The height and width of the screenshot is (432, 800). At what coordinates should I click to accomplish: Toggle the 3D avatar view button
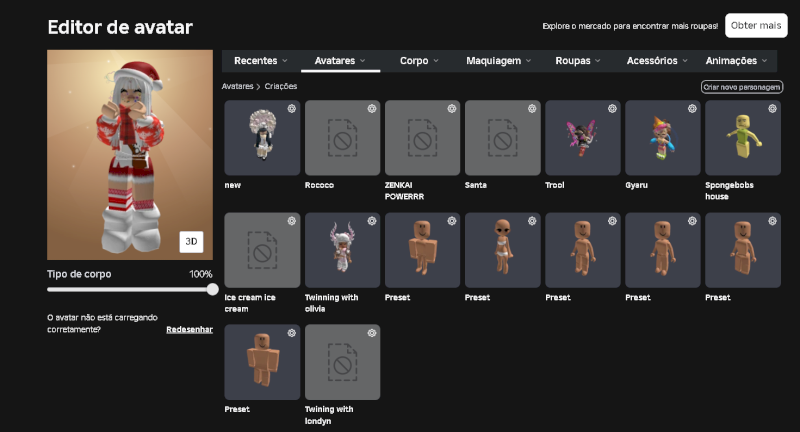coord(191,242)
